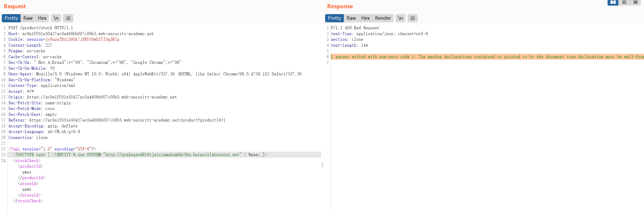
Task: Open Hex tab in Request panel
Action: [42, 18]
